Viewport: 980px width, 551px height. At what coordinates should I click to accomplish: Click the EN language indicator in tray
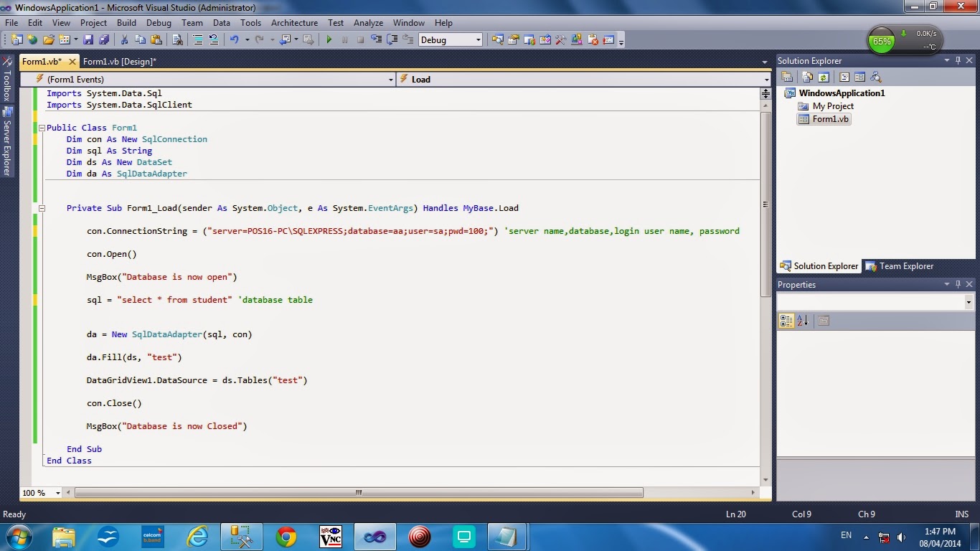pyautogui.click(x=846, y=535)
